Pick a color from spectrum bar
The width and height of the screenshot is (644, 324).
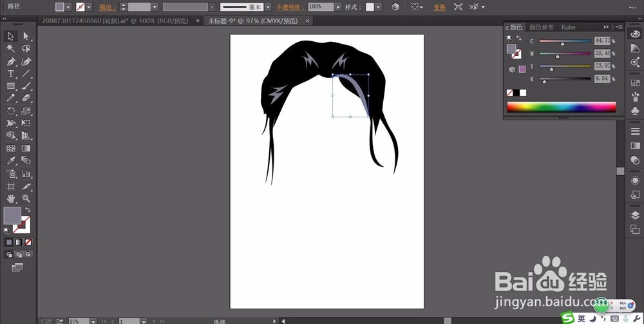[562, 107]
